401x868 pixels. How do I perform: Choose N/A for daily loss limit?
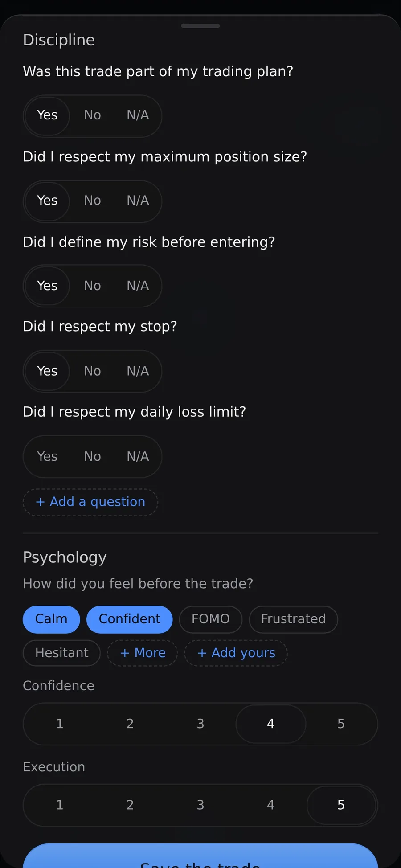click(x=138, y=457)
